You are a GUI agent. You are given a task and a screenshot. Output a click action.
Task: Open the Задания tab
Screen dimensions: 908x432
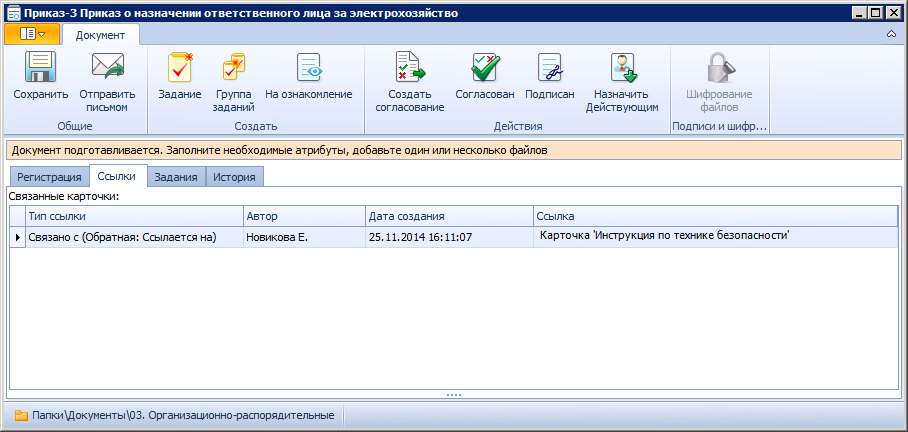click(176, 177)
